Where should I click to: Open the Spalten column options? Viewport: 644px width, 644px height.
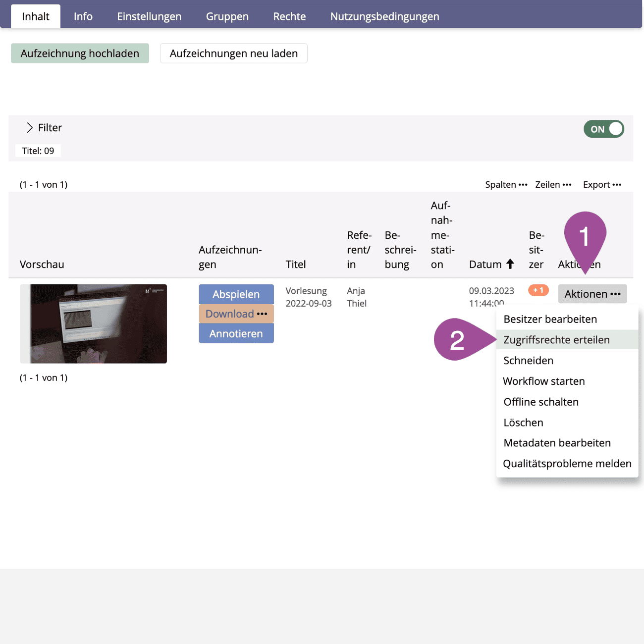coord(506,185)
